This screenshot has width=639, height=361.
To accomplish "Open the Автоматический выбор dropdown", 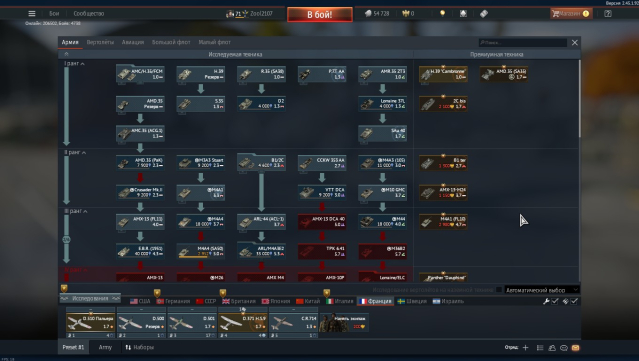I will tap(542, 290).
